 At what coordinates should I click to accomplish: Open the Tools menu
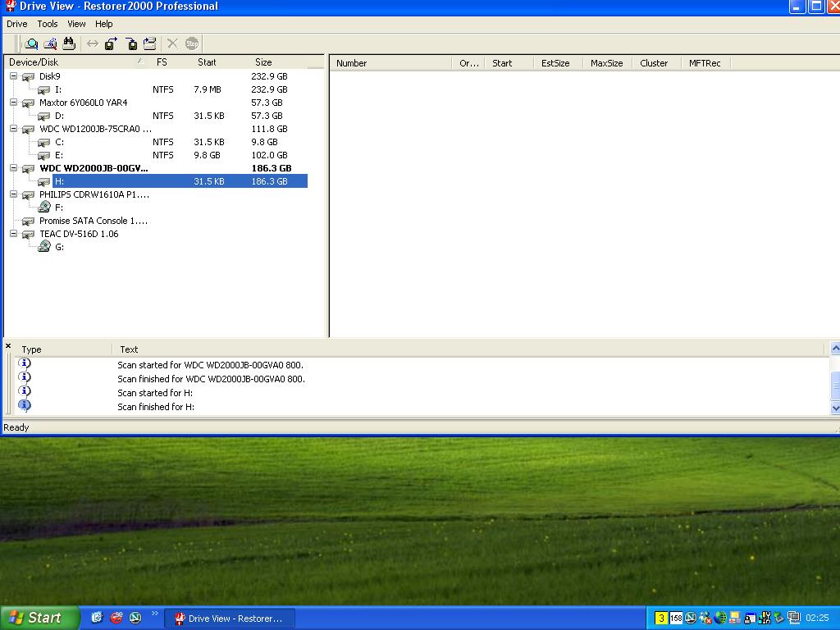[47, 24]
